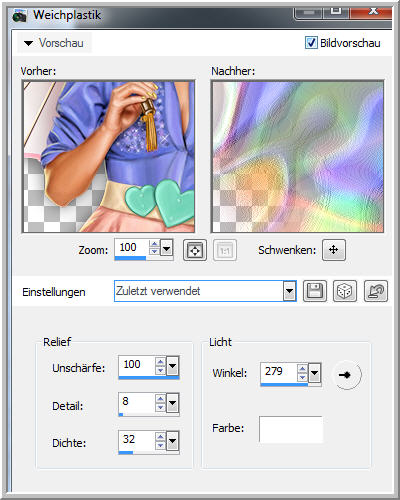Toggle the Bildvorschau checkbox

pyautogui.click(x=311, y=43)
